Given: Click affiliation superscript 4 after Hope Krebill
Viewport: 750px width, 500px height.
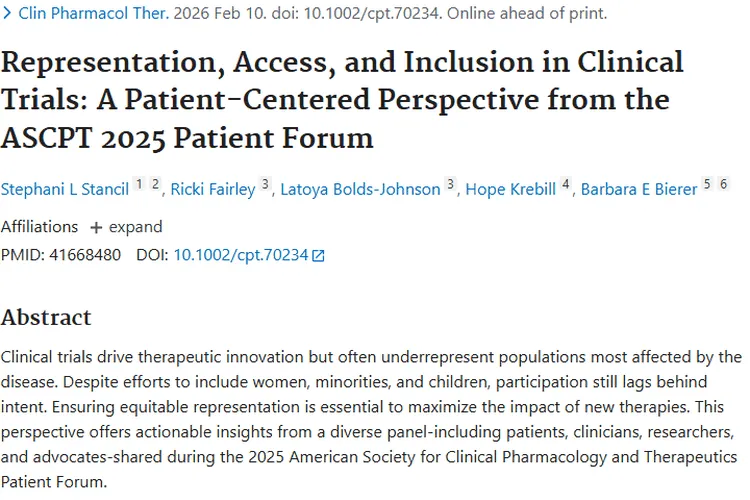Looking at the screenshot, I should (x=565, y=183).
